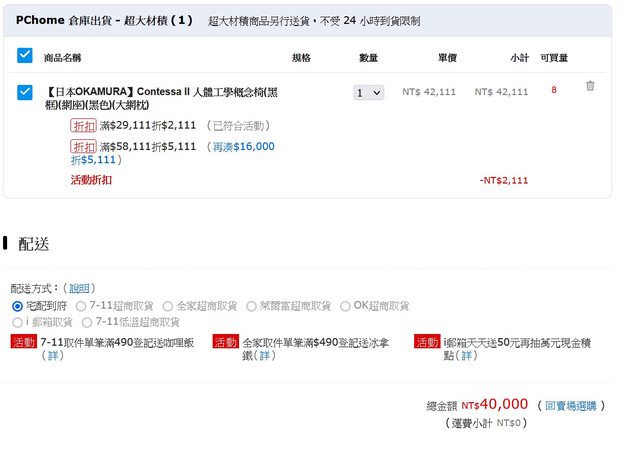Select 宅配到府 delivery option
Image resolution: width=640 pixels, height=453 pixels.
point(18,306)
